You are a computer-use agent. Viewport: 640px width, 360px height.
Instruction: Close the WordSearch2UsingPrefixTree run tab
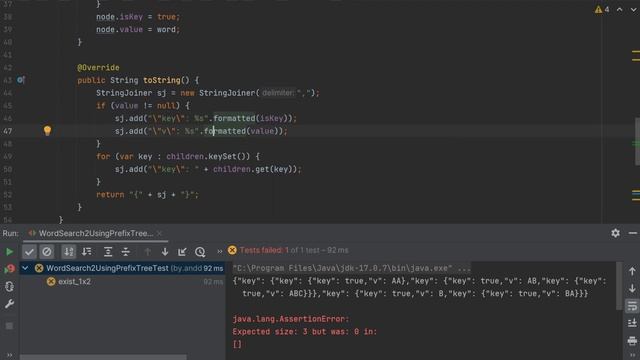coord(159,233)
